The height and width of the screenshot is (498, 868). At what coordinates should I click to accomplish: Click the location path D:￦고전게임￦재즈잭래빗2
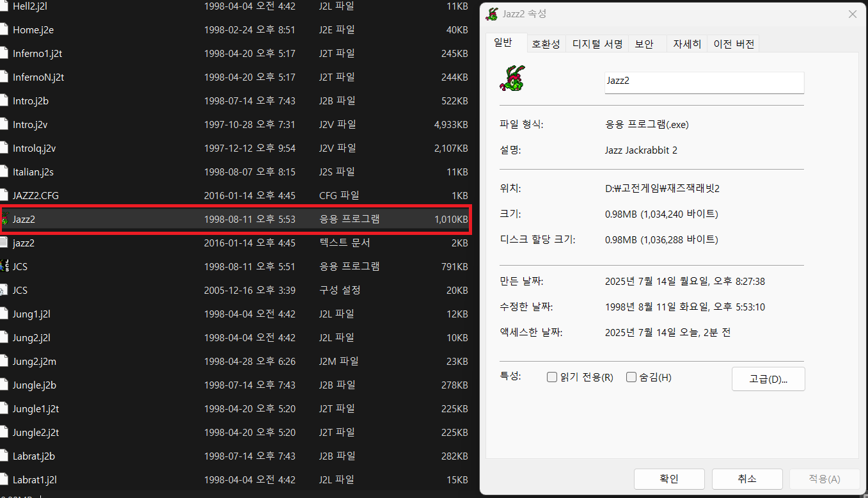663,188
